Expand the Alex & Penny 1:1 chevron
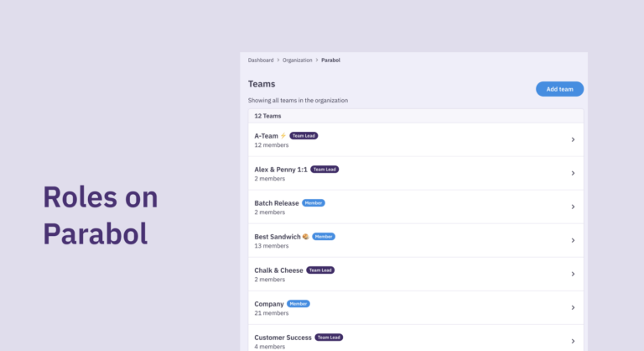644x351 pixels. pyautogui.click(x=573, y=173)
